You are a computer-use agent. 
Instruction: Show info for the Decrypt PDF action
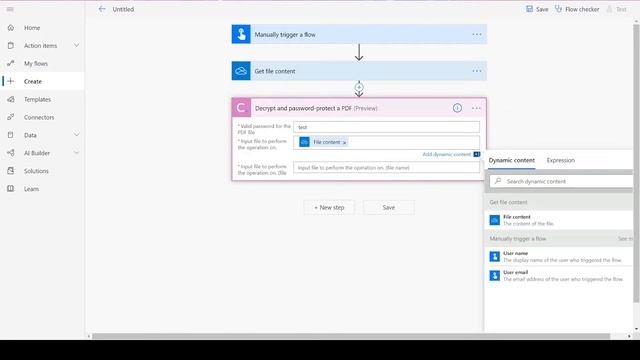pyautogui.click(x=457, y=108)
